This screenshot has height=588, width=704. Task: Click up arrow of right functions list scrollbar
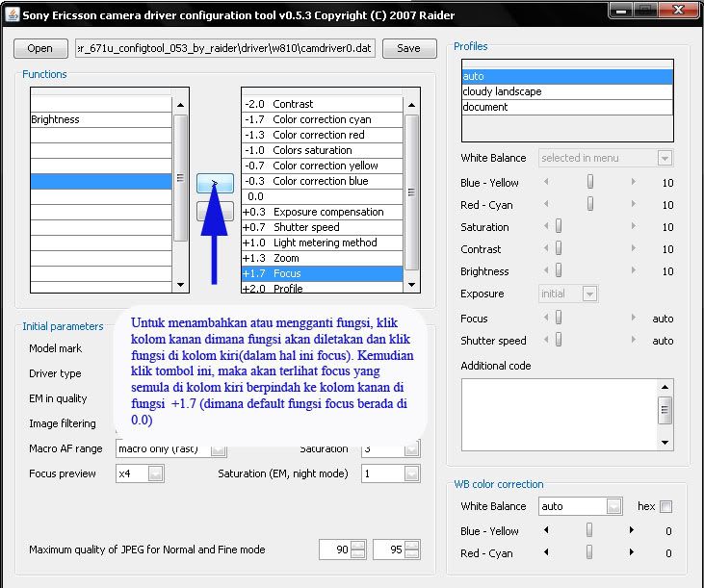(412, 105)
